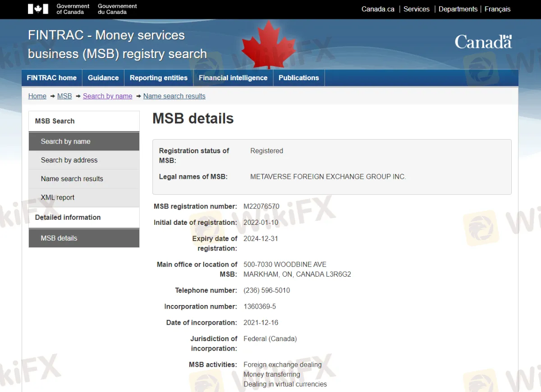Screen dimensions: 541x392
Task: Go to Search by name breadcrumb link
Action: click(x=108, y=96)
